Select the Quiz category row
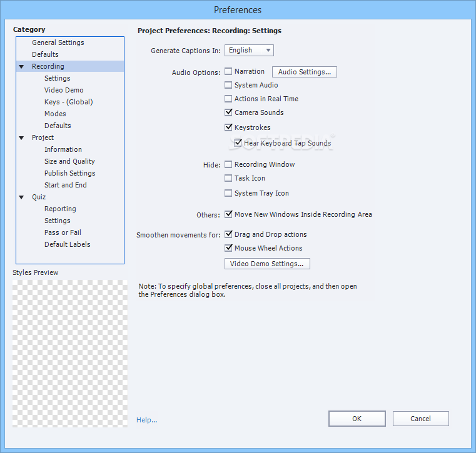476x453 pixels. click(70, 197)
